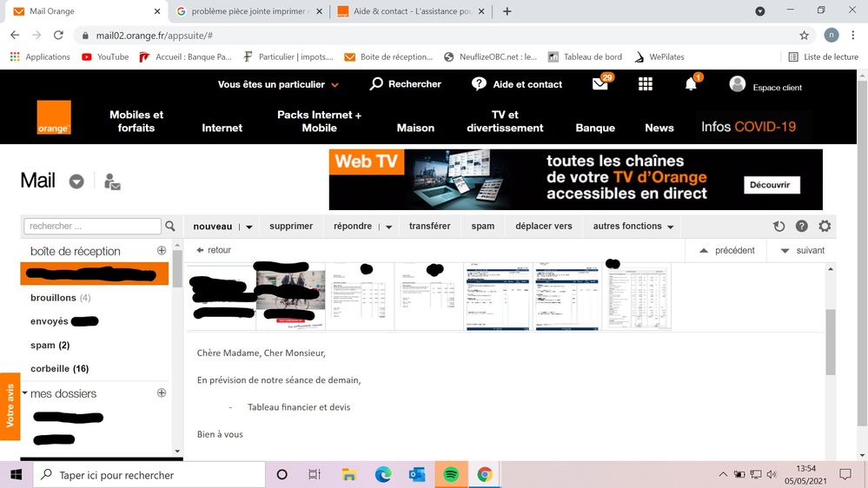Open the contacts icon beside Mail title
This screenshot has width=868, height=488.
[x=112, y=181]
